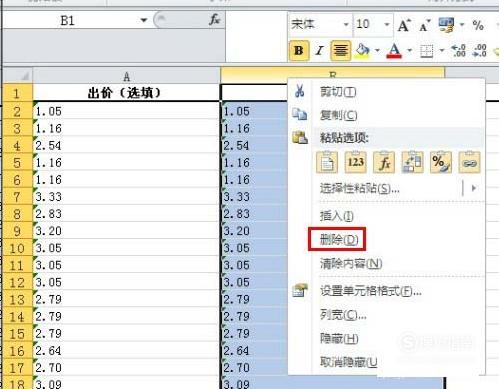This screenshot has width=499, height=389.
Task: Click cell B8 with value 2.83
Action: [x=255, y=214]
